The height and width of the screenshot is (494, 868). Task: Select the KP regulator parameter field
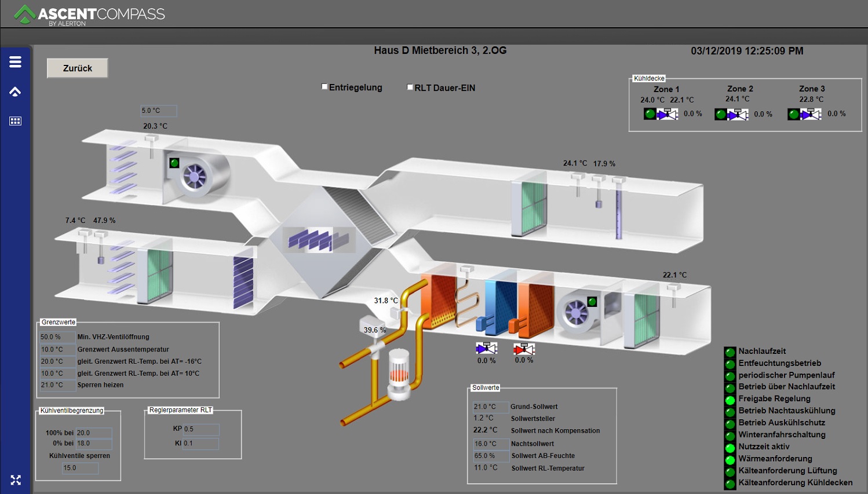click(x=200, y=429)
